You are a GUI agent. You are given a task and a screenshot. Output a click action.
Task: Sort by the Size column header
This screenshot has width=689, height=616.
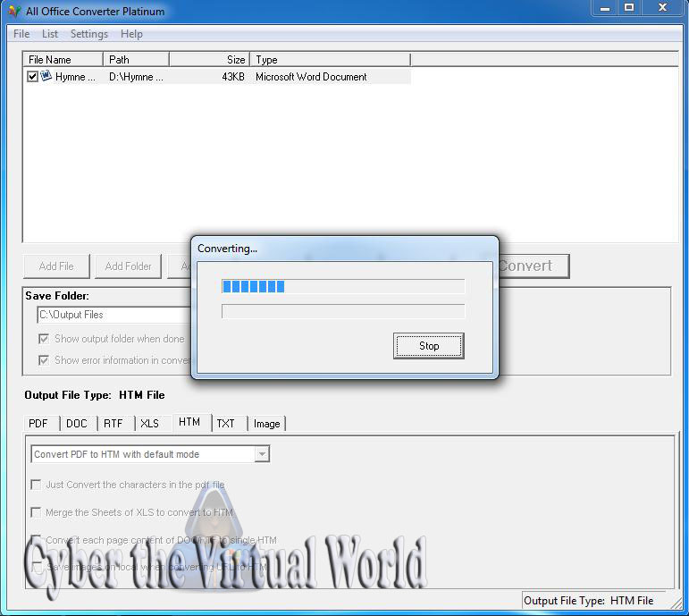[x=209, y=59]
